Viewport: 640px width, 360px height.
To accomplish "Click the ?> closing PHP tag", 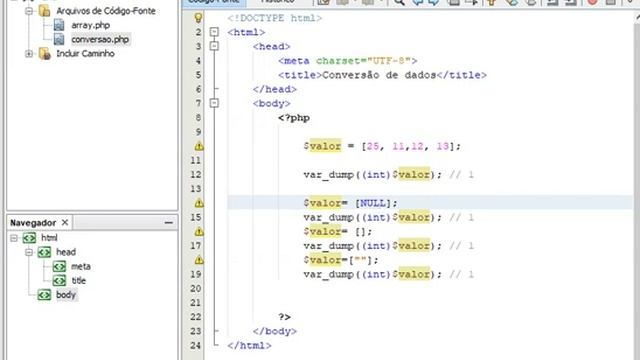I will coord(284,317).
